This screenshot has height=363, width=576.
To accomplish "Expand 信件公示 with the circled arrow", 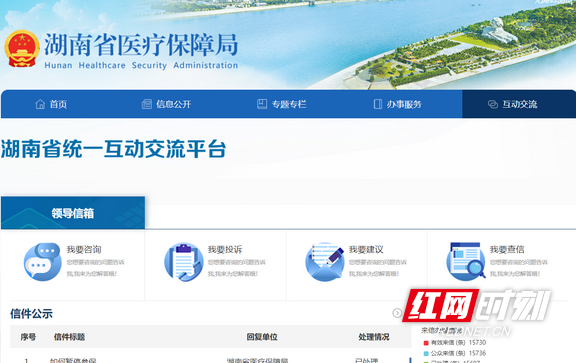I will click(x=397, y=313).
